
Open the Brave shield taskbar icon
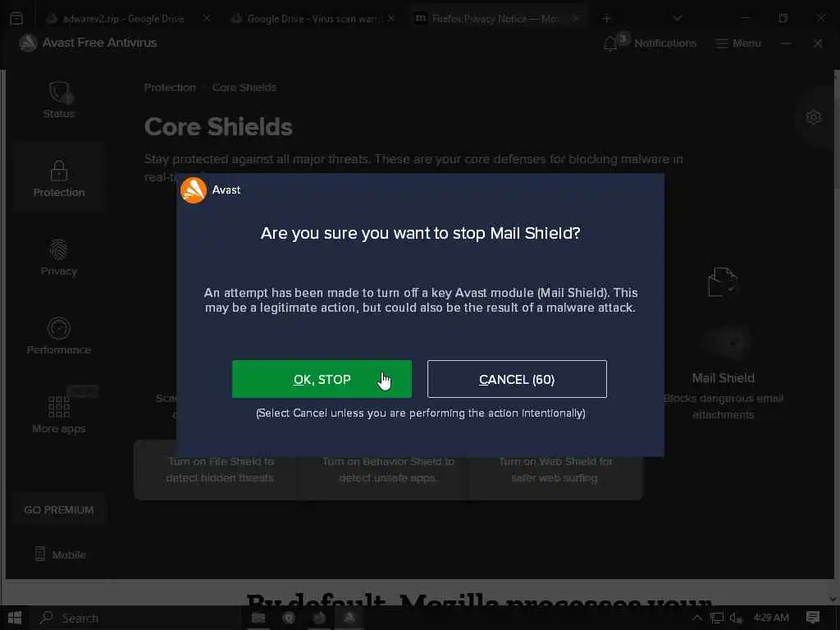click(289, 618)
